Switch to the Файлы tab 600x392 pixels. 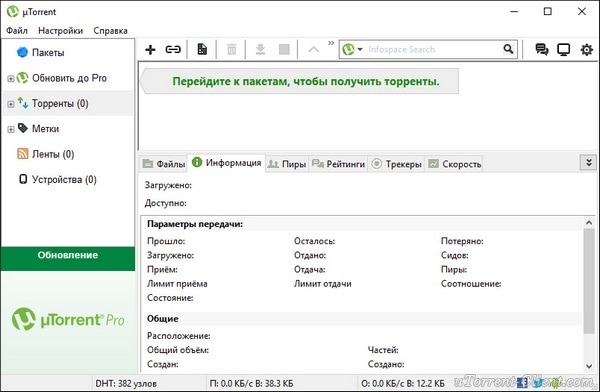pos(164,164)
